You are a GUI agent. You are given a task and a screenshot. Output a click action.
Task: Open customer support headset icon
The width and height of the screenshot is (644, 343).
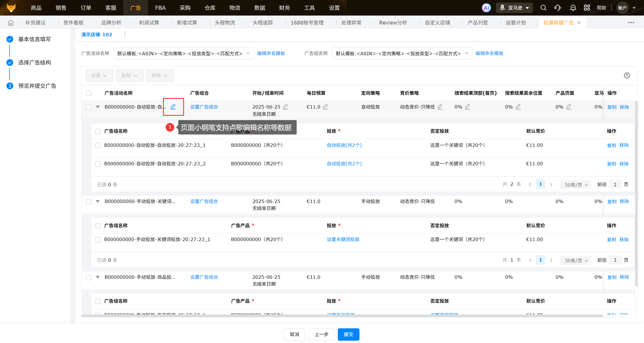(x=558, y=8)
